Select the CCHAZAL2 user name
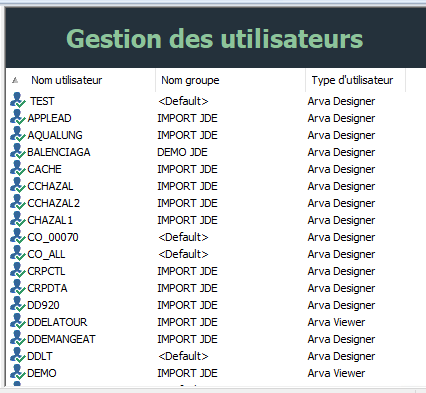 [54, 203]
